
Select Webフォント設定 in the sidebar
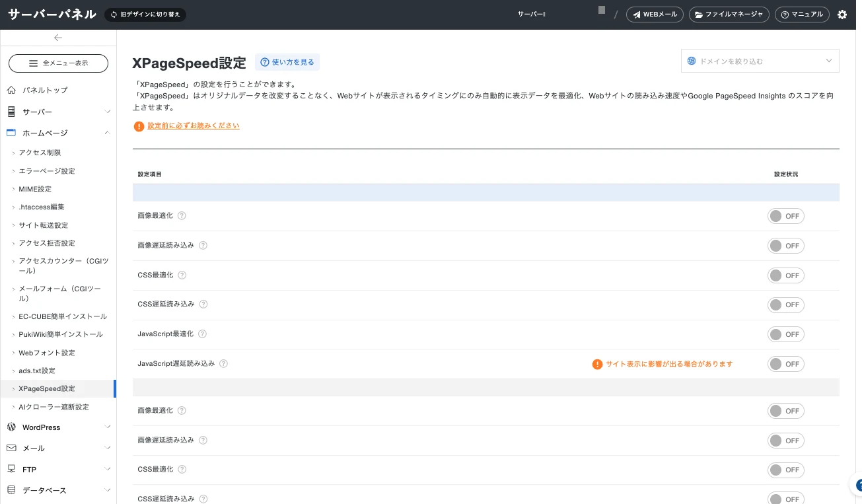tap(47, 353)
